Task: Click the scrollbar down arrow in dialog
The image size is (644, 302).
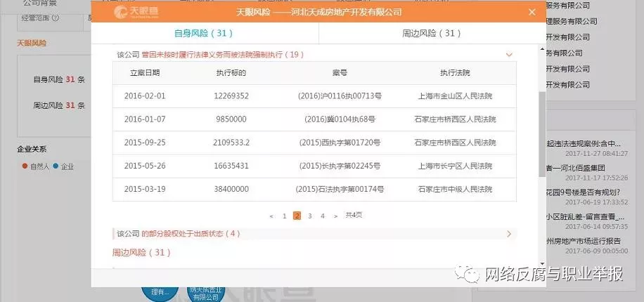Action: pyautogui.click(x=542, y=264)
